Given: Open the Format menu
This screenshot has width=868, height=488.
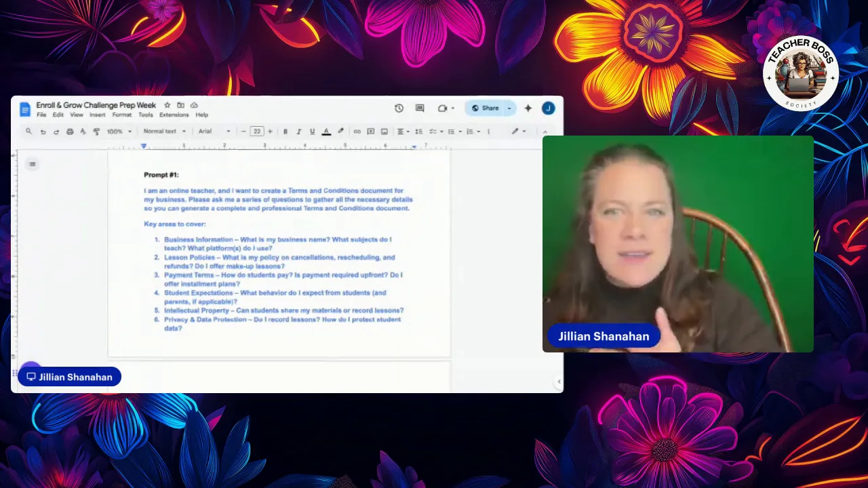Looking at the screenshot, I should pos(122,115).
